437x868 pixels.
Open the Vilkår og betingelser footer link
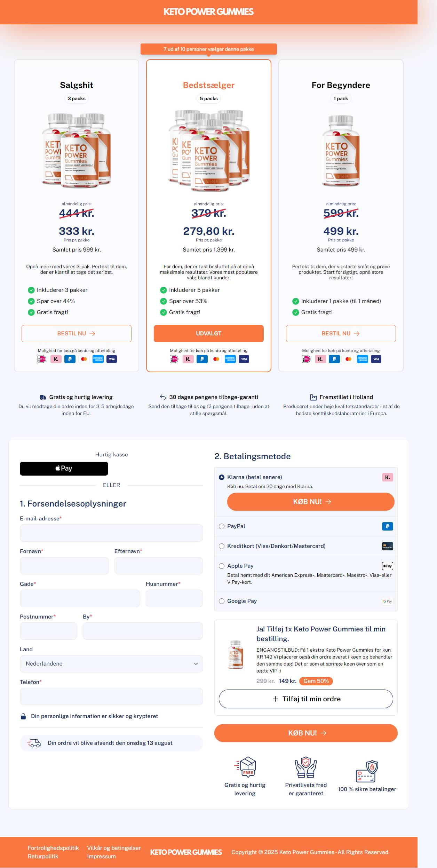(114, 848)
